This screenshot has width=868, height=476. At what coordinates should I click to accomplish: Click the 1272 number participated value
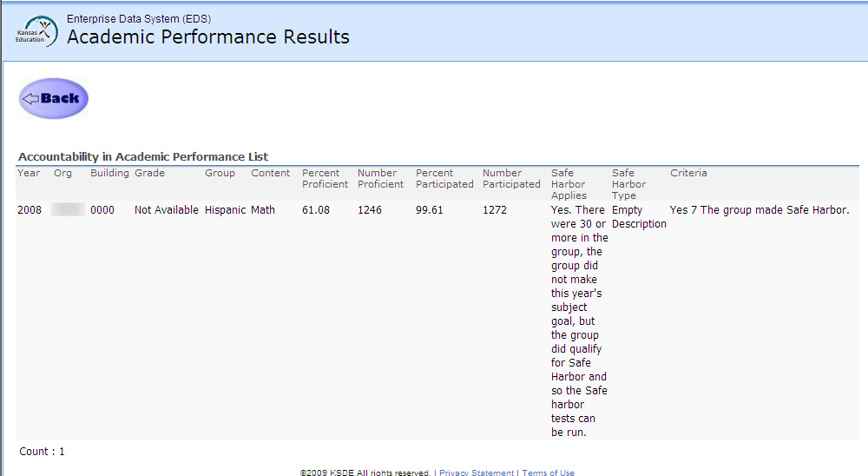click(496, 210)
